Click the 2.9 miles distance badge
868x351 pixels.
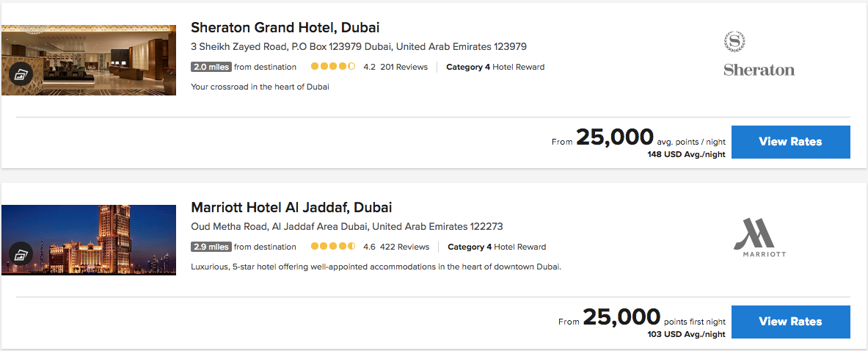click(211, 247)
